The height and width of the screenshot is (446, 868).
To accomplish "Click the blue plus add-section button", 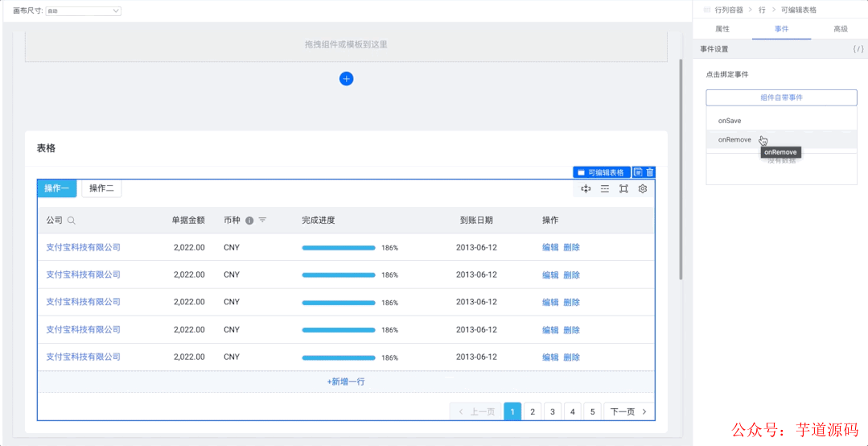I will 346,79.
